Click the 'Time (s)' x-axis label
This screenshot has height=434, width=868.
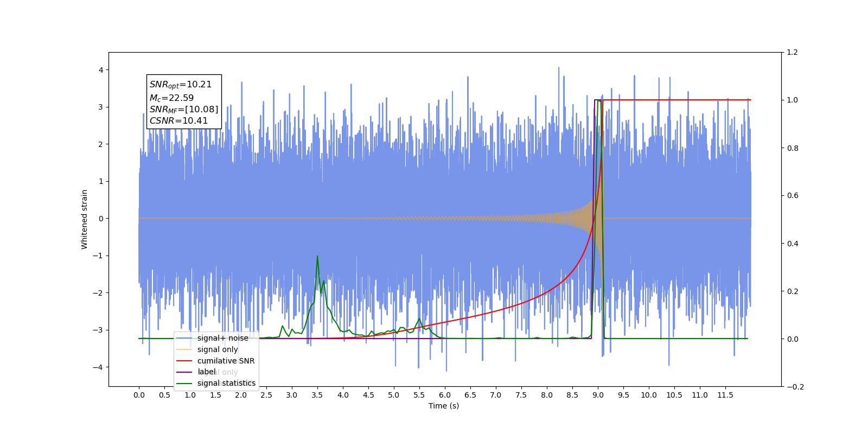[444, 406]
